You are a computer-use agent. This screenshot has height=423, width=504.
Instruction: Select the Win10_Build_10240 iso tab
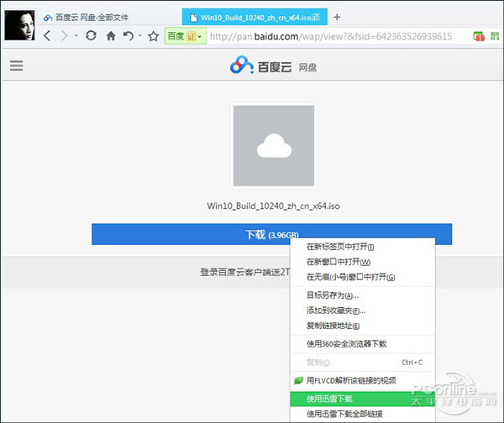[x=255, y=18]
